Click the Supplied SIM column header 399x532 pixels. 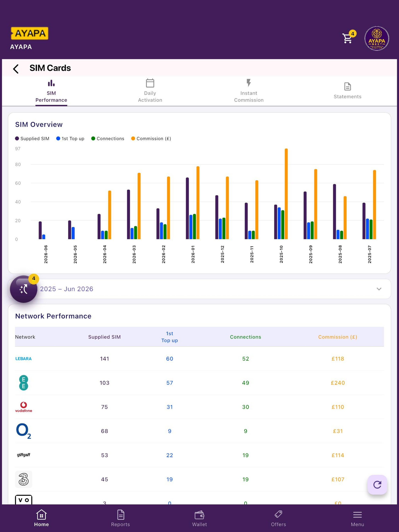tap(104, 337)
